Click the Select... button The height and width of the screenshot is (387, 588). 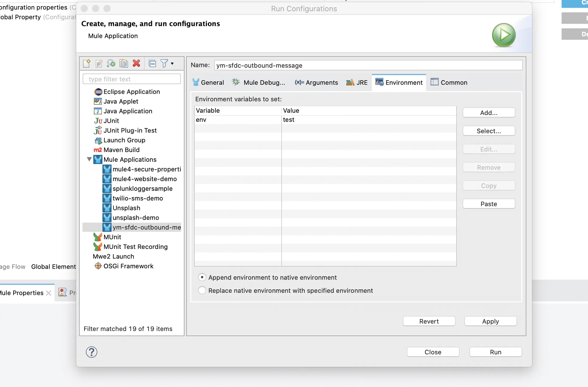click(x=489, y=131)
